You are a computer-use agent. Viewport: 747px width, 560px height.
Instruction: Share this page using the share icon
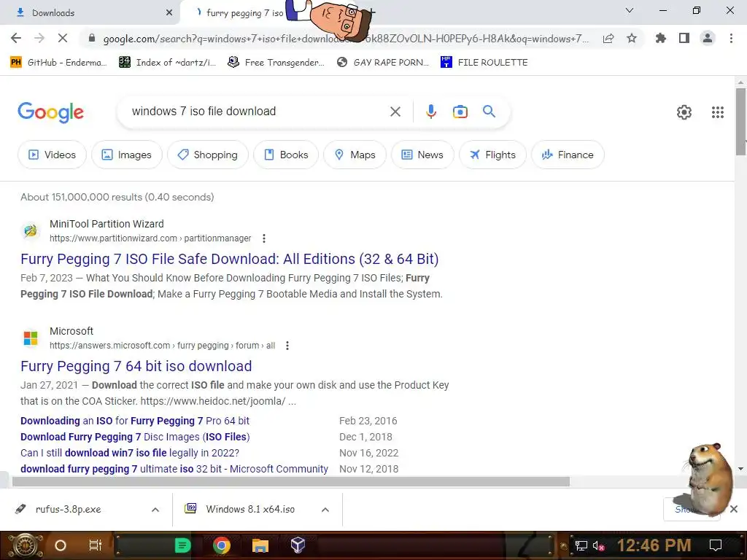(608, 39)
